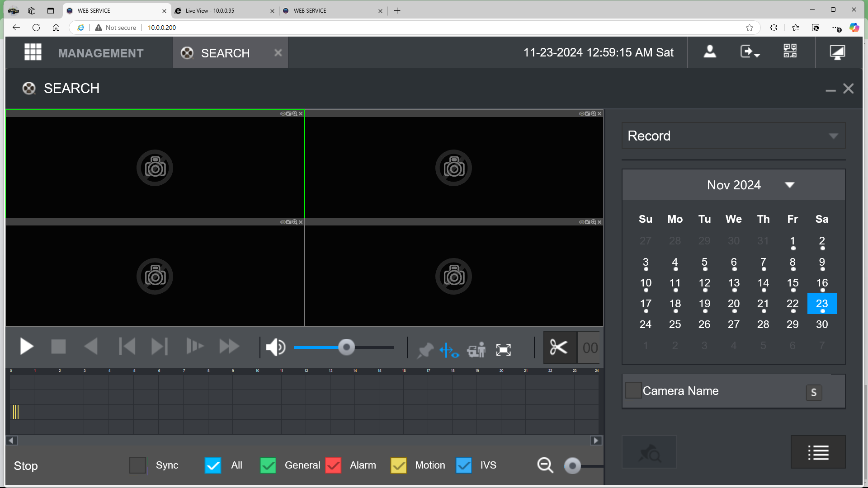The image size is (868, 488).
Task: Uncheck the All record type checkbox
Action: point(213,465)
